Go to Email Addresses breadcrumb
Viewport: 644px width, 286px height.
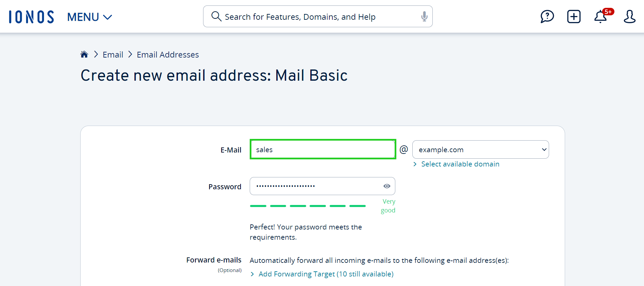[x=168, y=55]
